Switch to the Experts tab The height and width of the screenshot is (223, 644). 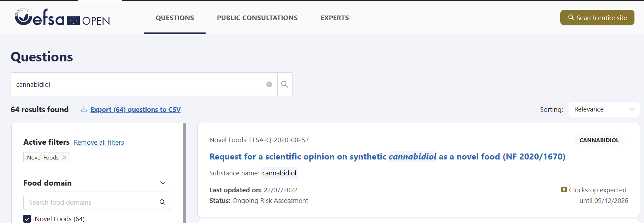pos(335,18)
